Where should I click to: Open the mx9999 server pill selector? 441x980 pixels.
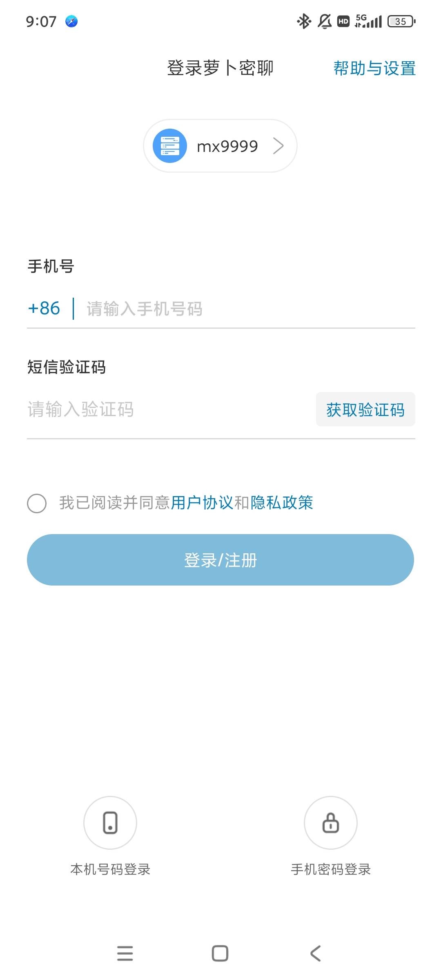click(220, 146)
